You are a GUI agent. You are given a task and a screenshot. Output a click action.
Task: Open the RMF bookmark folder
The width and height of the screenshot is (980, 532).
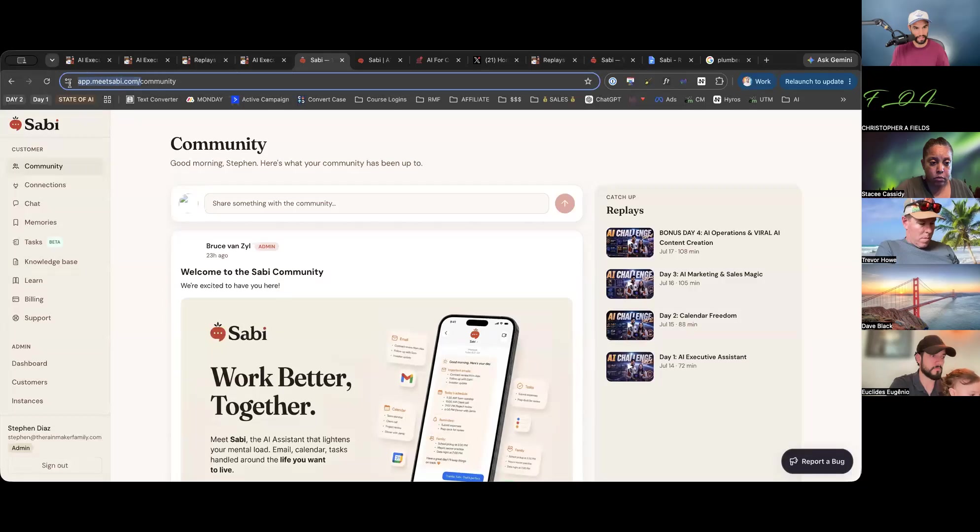coord(428,100)
